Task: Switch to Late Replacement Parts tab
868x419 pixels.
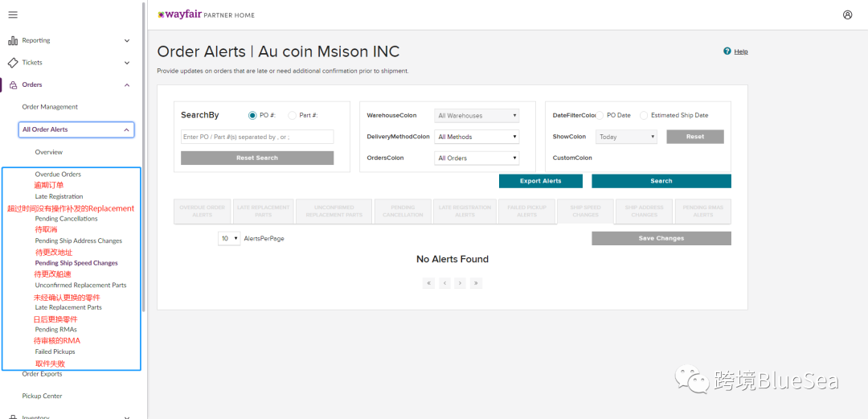Action: click(263, 212)
